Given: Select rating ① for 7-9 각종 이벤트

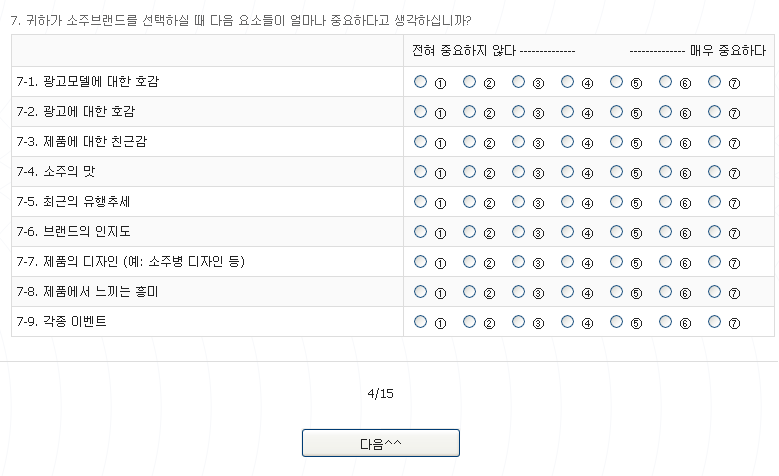Looking at the screenshot, I should 420,322.
